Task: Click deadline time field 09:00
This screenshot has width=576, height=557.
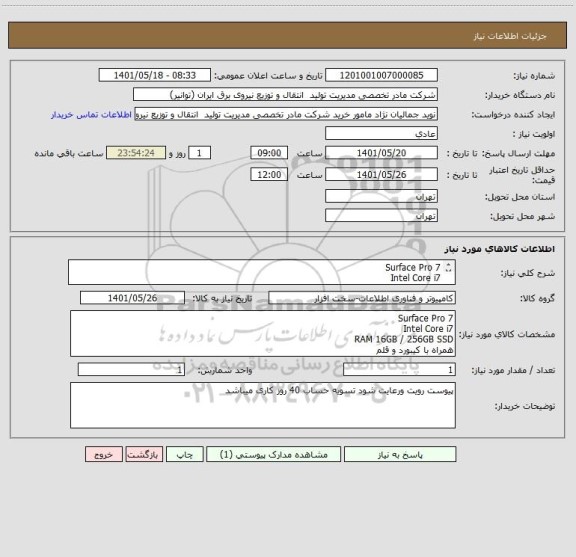Action: point(269,153)
